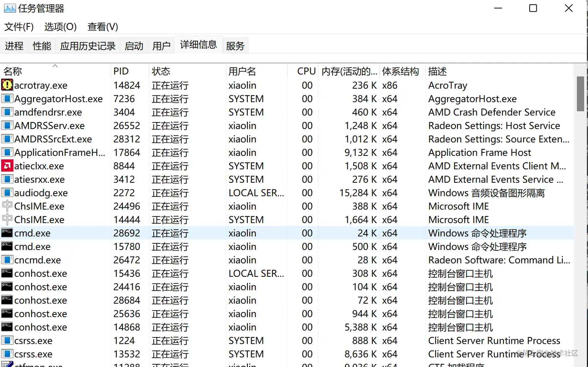The height and width of the screenshot is (367, 588).
Task: Click the amdfendrsr.exe process icon
Action: tap(7, 112)
